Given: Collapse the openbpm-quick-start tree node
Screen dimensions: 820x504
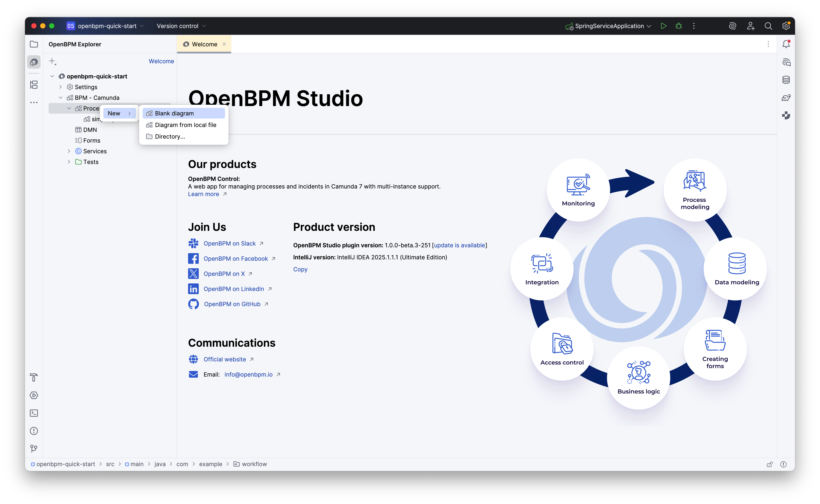Looking at the screenshot, I should coord(52,76).
